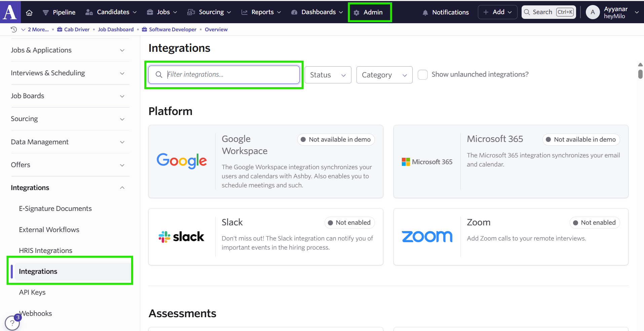This screenshot has height=331, width=644.
Task: Open E-Signature Documents in the sidebar
Action: point(55,209)
